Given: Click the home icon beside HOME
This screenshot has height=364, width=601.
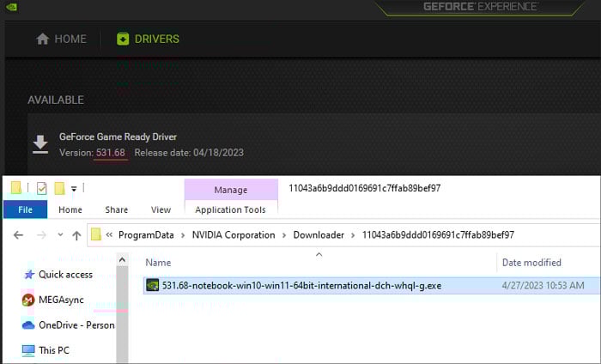Looking at the screenshot, I should pos(43,39).
